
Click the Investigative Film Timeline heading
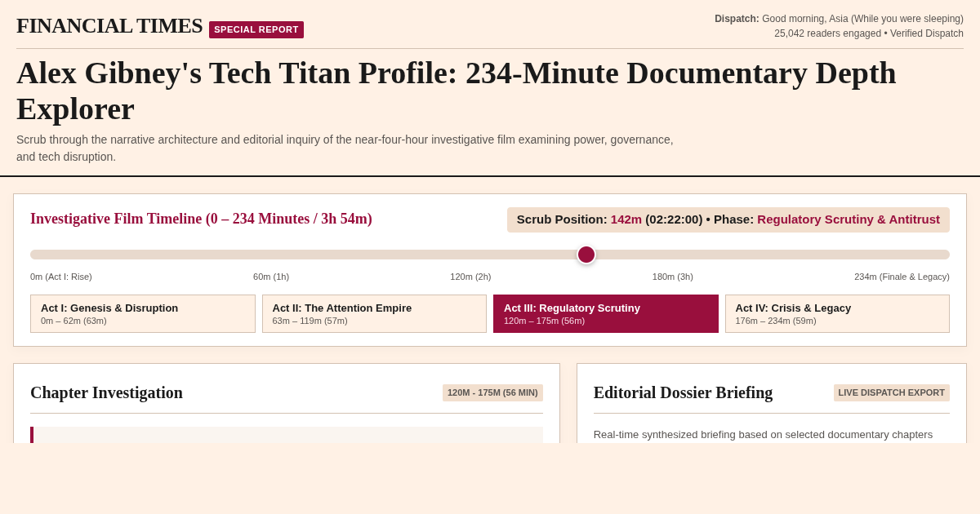(x=201, y=219)
